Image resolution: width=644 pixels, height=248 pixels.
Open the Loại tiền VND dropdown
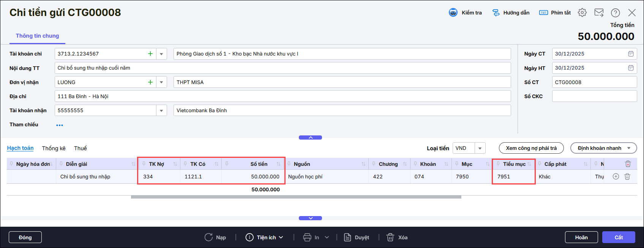[x=480, y=148]
